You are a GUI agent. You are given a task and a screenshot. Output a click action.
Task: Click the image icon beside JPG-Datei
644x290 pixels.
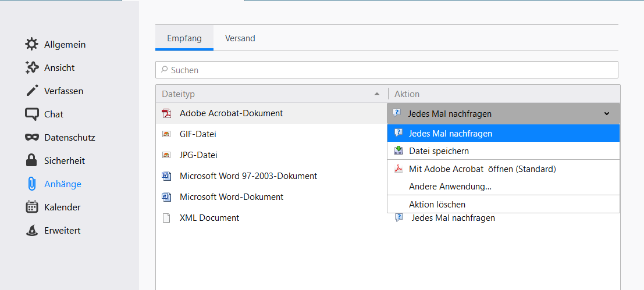coord(166,155)
